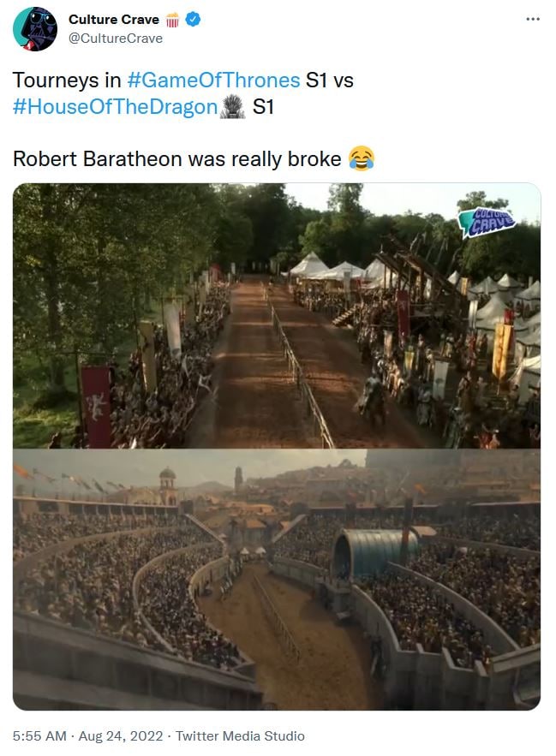The width and height of the screenshot is (556, 756).
Task: Open the #GameOfThrones hashtag
Action: [214, 80]
